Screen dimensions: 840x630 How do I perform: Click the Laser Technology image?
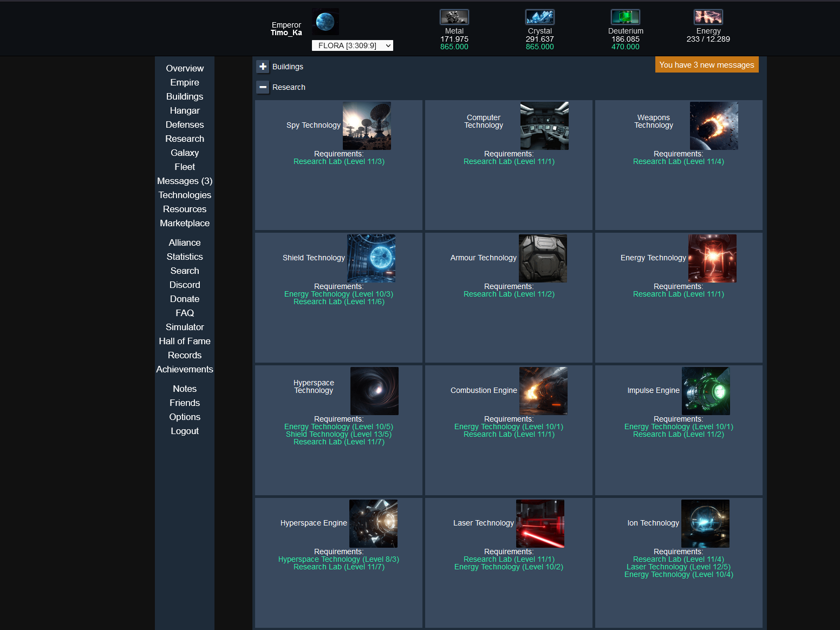540,523
